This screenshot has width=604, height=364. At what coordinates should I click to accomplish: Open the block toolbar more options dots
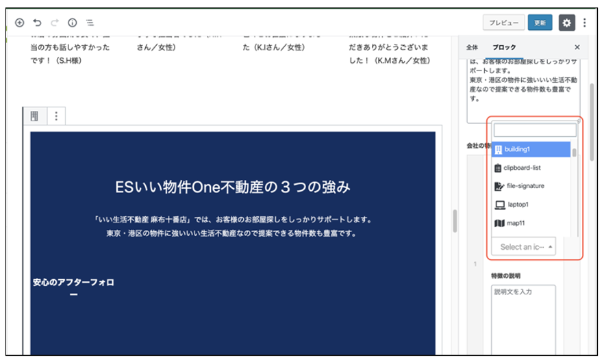[x=55, y=116]
